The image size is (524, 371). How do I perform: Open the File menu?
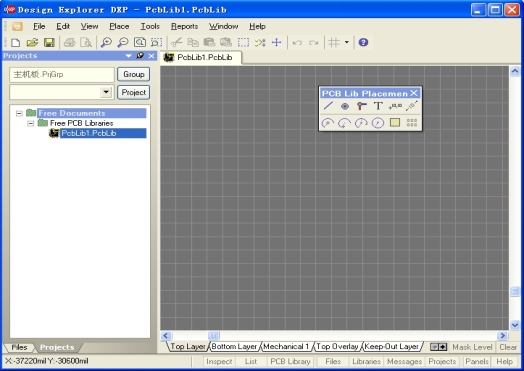(x=39, y=26)
